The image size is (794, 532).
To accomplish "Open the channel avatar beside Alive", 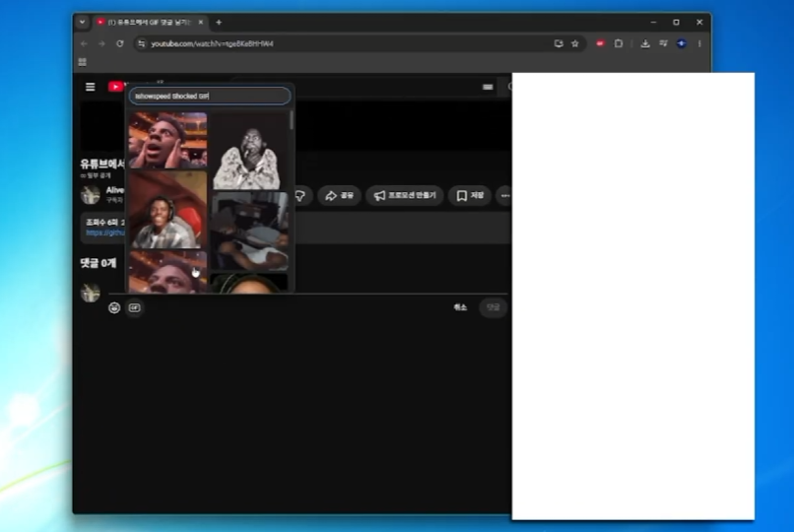I will point(91,195).
